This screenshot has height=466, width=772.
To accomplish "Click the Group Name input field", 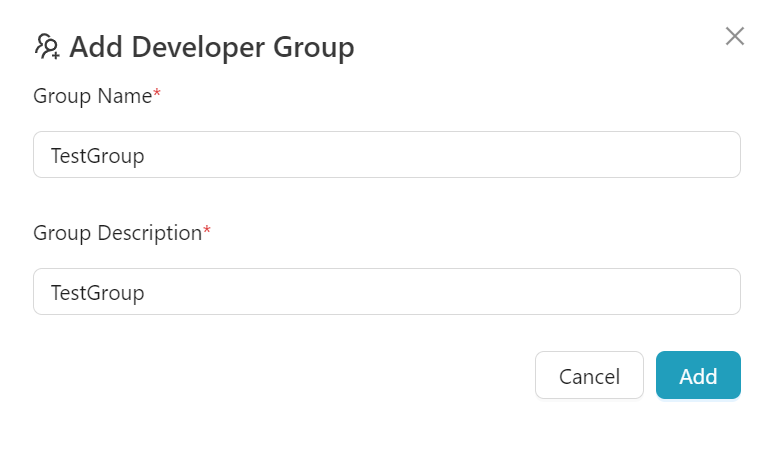I will 386,155.
